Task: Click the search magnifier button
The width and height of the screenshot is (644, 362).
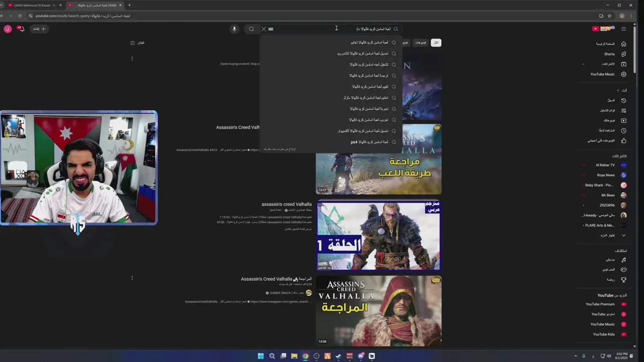Action: pyautogui.click(x=252, y=29)
